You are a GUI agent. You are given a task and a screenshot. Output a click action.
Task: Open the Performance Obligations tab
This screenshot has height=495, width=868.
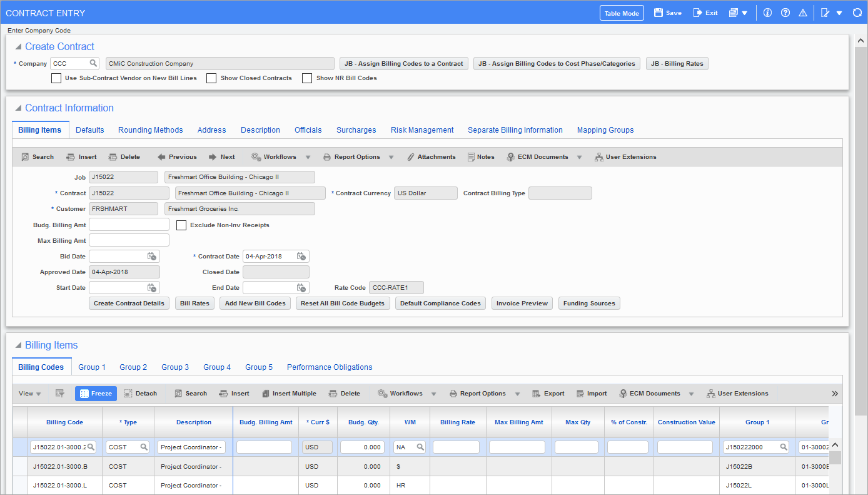pyautogui.click(x=330, y=367)
